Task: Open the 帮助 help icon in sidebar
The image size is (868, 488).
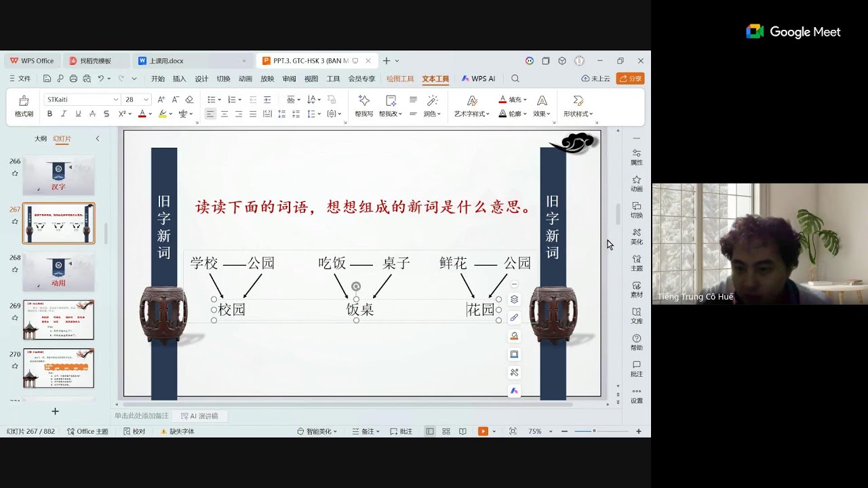Action: point(637,342)
